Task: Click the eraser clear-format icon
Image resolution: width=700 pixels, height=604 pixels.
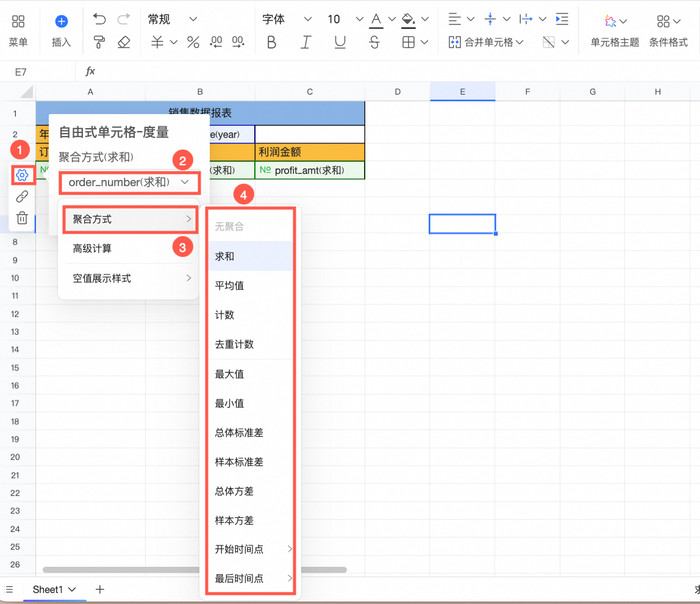Action: tap(123, 42)
